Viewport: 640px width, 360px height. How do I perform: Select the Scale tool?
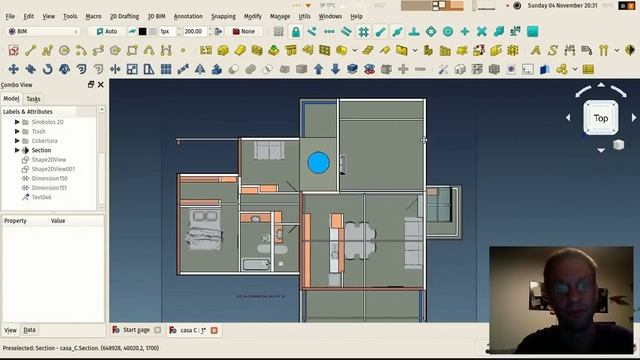[132, 69]
